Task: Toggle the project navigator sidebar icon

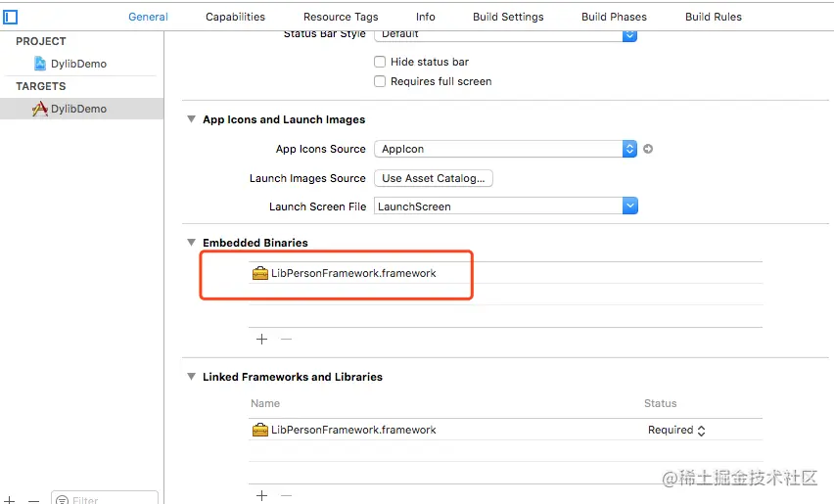Action: pyautogui.click(x=10, y=17)
